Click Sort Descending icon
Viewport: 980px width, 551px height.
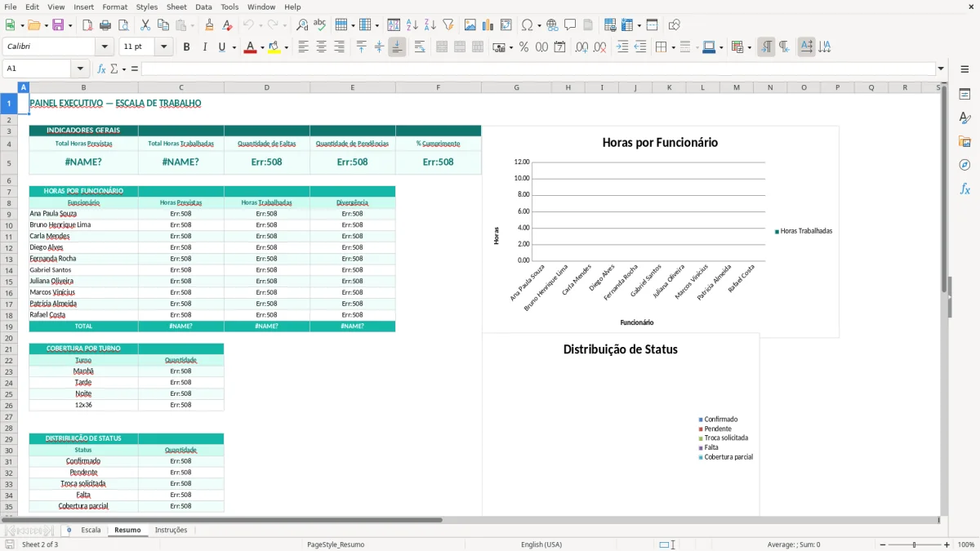430,25
